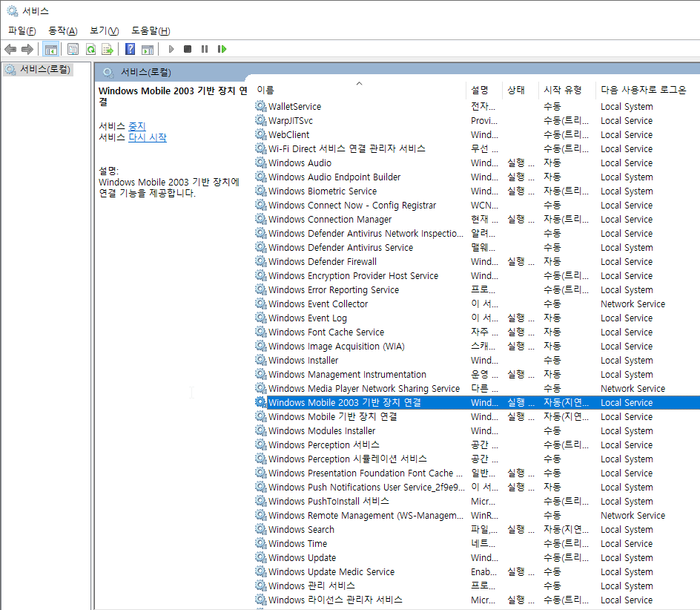Click the gear icon beside Windows Installer
Screen dimensions: 700x610
(261, 360)
